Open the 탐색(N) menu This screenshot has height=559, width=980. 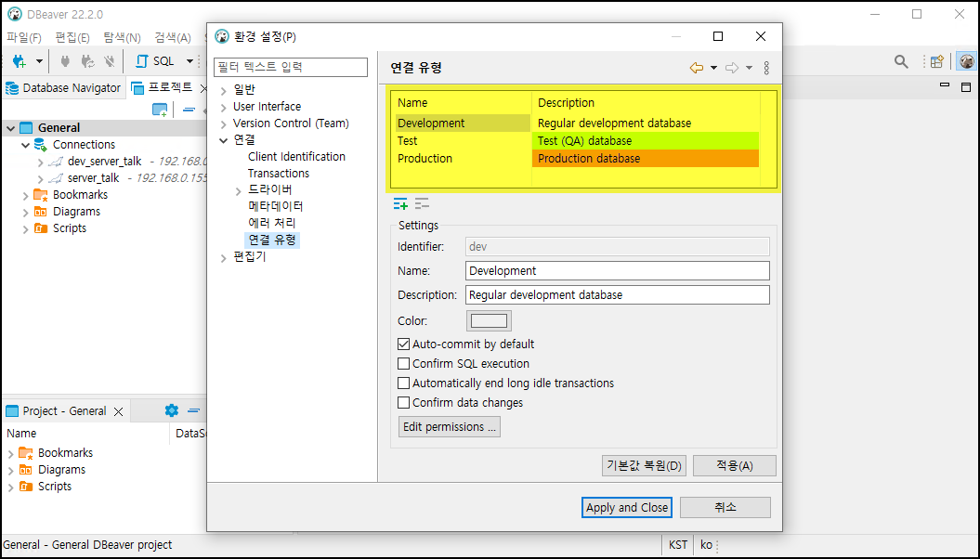122,38
